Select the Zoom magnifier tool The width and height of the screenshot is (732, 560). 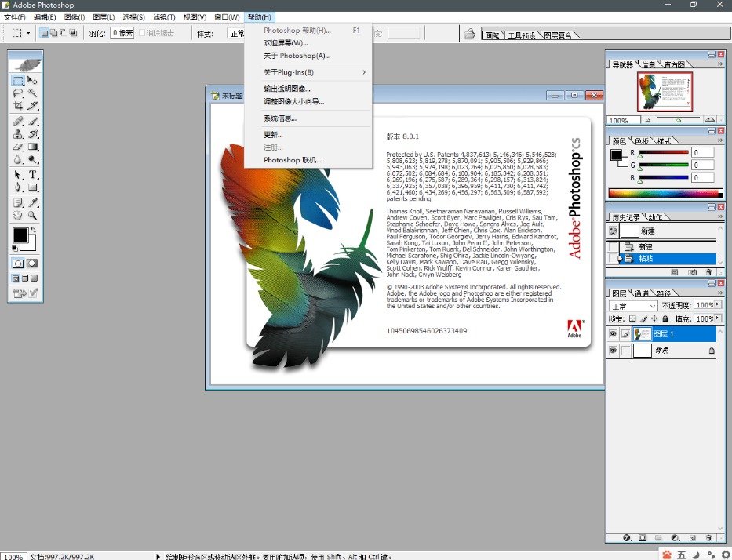[33, 214]
